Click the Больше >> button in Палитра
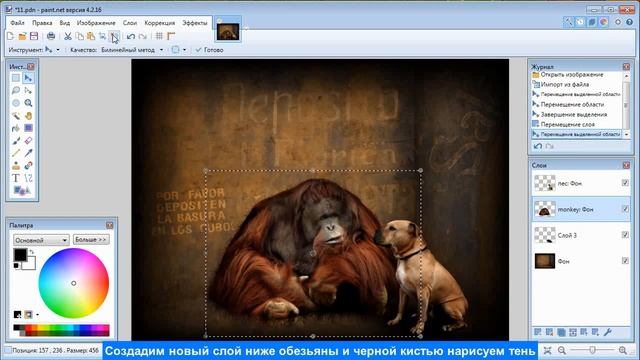Viewport: 640px width, 360px height. pyautogui.click(x=91, y=240)
